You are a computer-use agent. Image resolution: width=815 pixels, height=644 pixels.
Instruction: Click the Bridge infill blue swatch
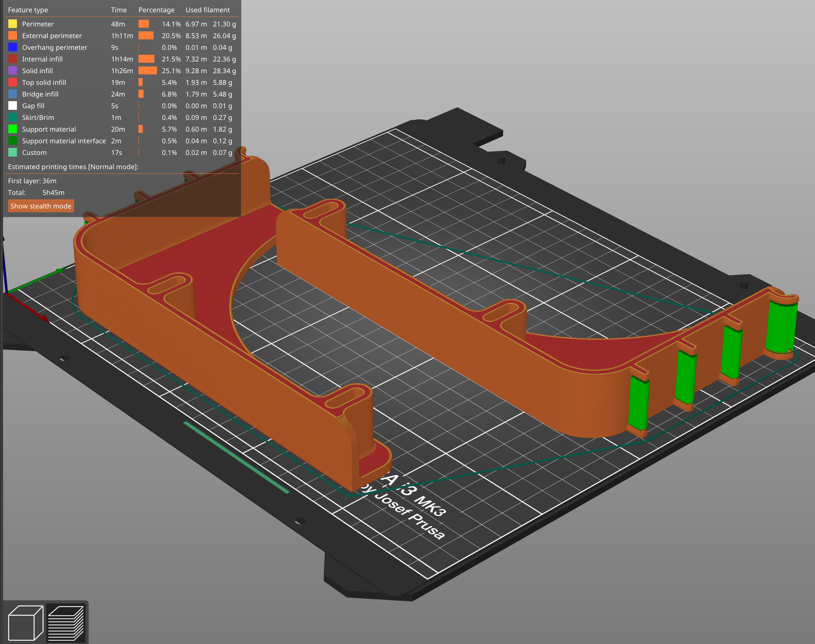12,94
